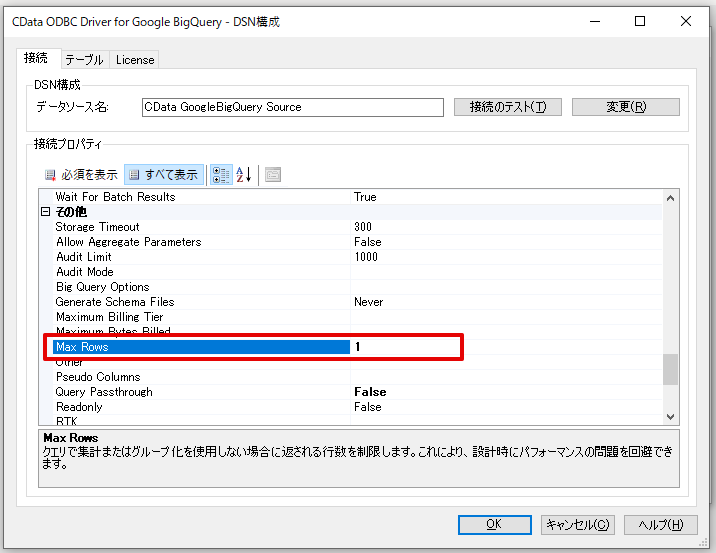Minimize the DSN構成 dialog window
The height and width of the screenshot is (553, 716).
[x=595, y=21]
